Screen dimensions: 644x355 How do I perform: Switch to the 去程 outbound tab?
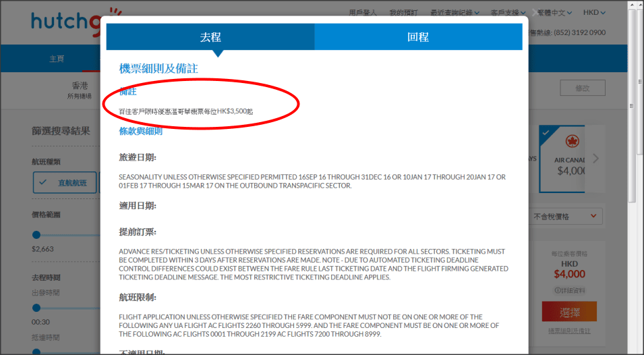tap(210, 37)
